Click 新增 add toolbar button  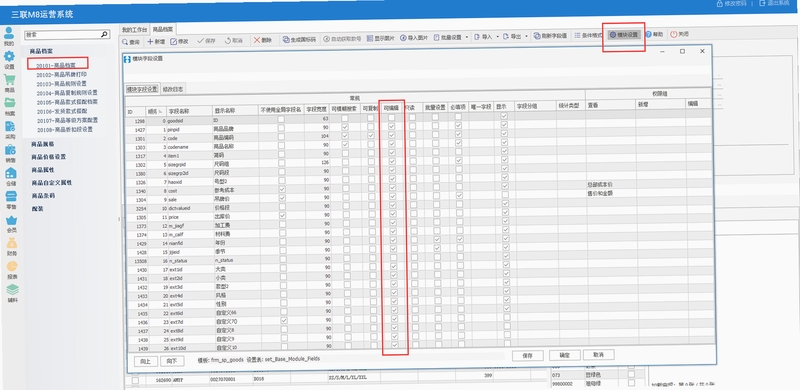tap(156, 42)
